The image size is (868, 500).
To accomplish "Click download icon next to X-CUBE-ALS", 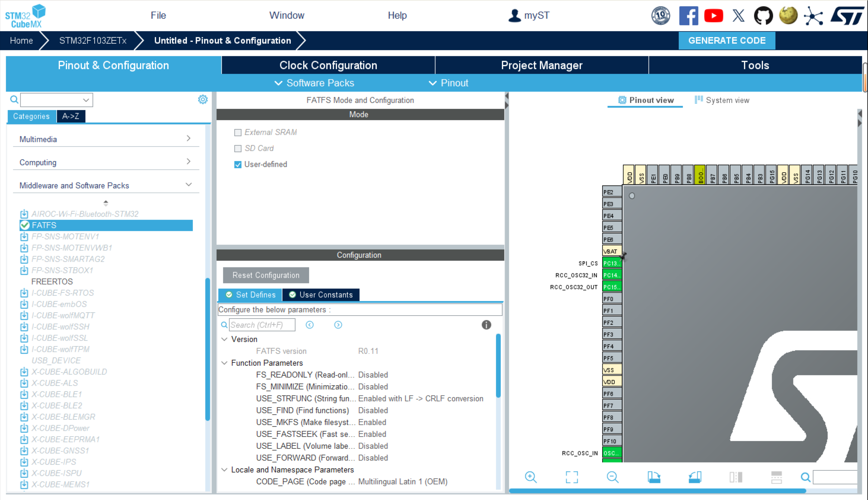I will click(x=24, y=383).
